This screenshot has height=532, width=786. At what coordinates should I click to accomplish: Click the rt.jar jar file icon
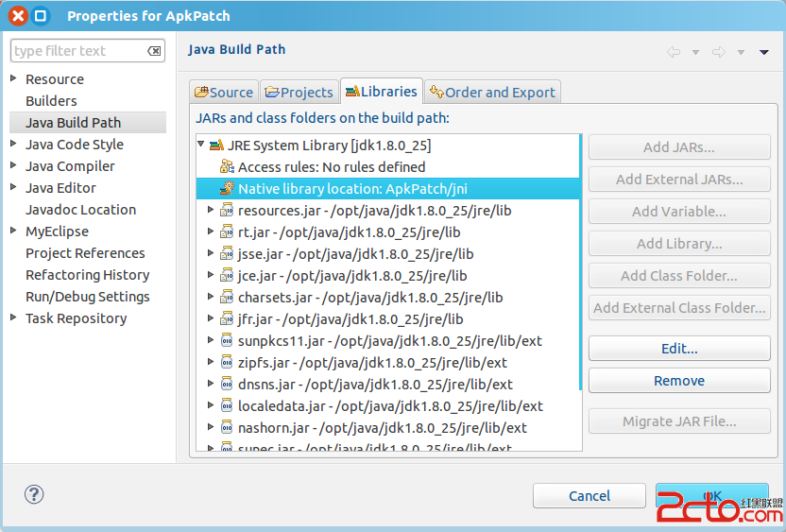[x=227, y=232]
